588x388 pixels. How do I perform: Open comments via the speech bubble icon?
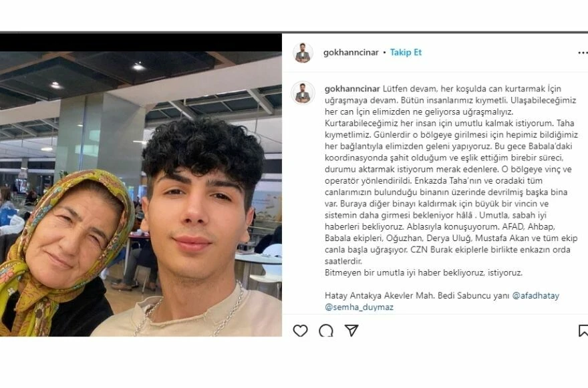pyautogui.click(x=326, y=331)
